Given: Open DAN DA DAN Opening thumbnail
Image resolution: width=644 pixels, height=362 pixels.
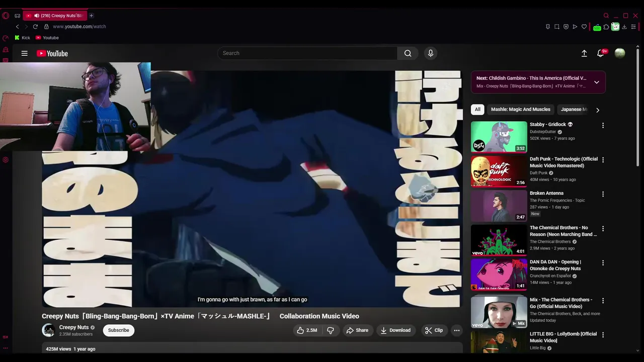Looking at the screenshot, I should [499, 275].
